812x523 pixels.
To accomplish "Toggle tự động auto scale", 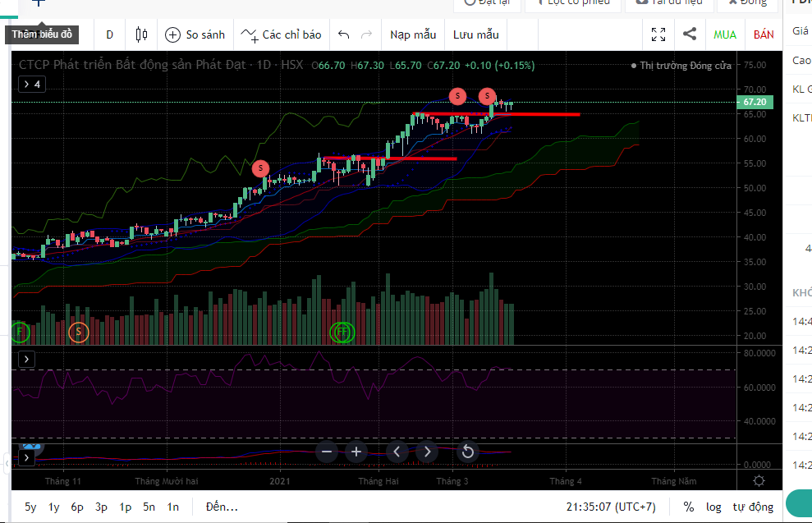I will pyautogui.click(x=753, y=507).
